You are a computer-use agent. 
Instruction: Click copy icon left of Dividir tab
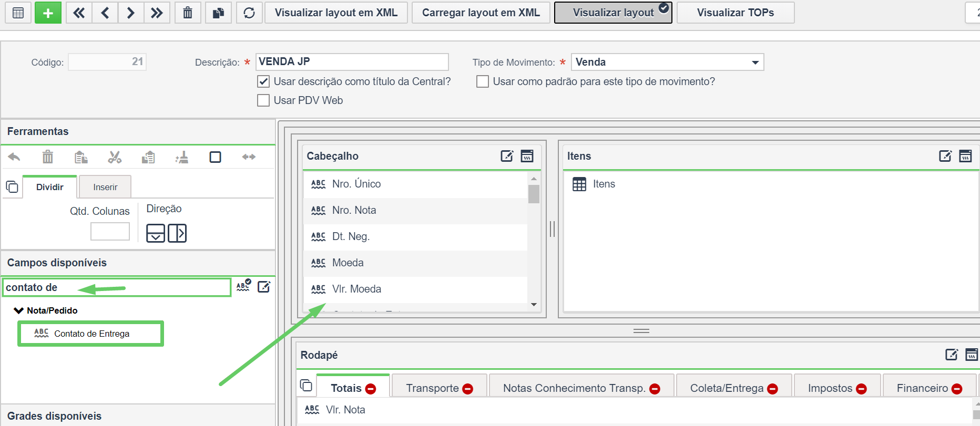(12, 186)
